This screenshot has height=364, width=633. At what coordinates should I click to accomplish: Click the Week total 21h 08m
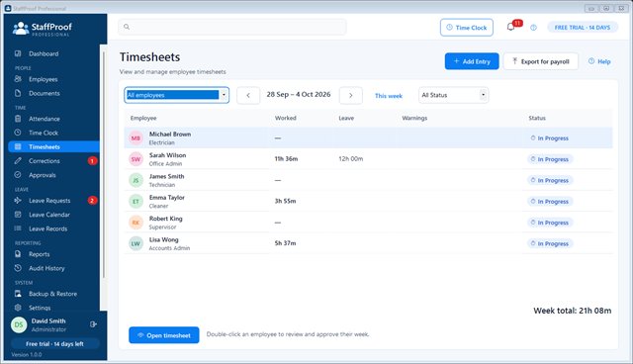tap(573, 311)
